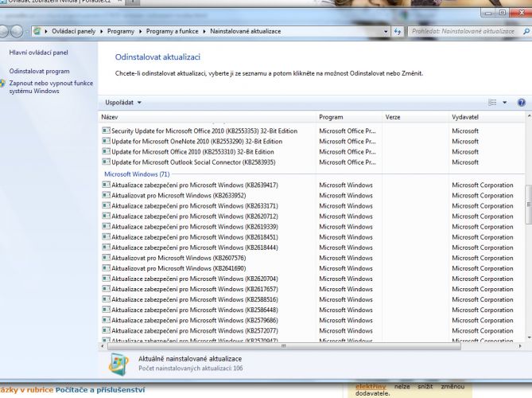
Task: Open Hlavní ovládací panel link
Action: [38, 53]
